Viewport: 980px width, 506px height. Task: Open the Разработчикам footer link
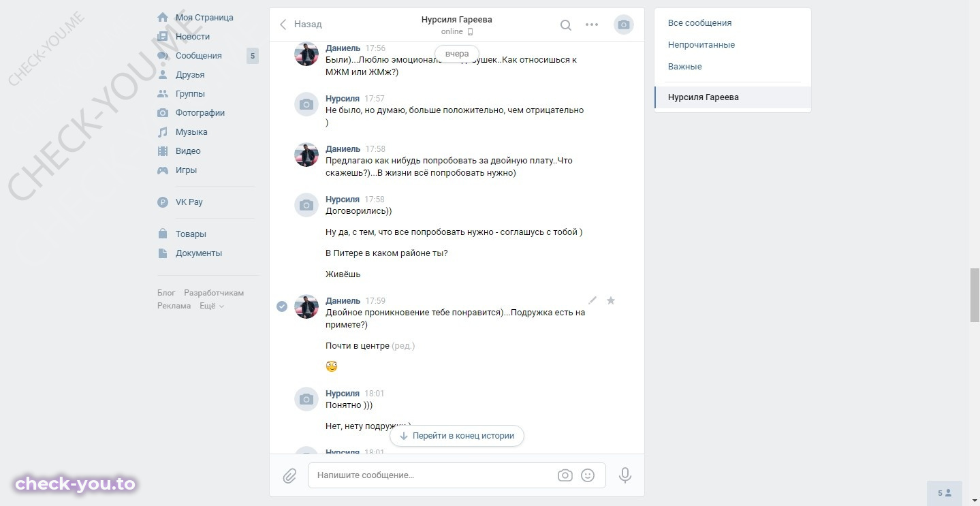click(214, 293)
